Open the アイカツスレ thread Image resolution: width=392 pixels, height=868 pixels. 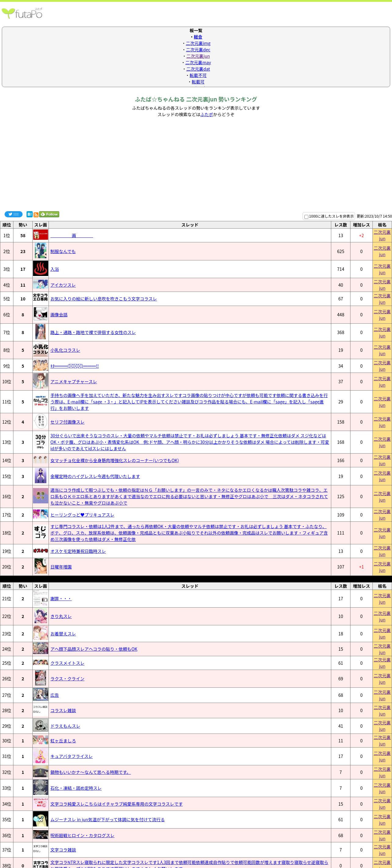[63, 285]
